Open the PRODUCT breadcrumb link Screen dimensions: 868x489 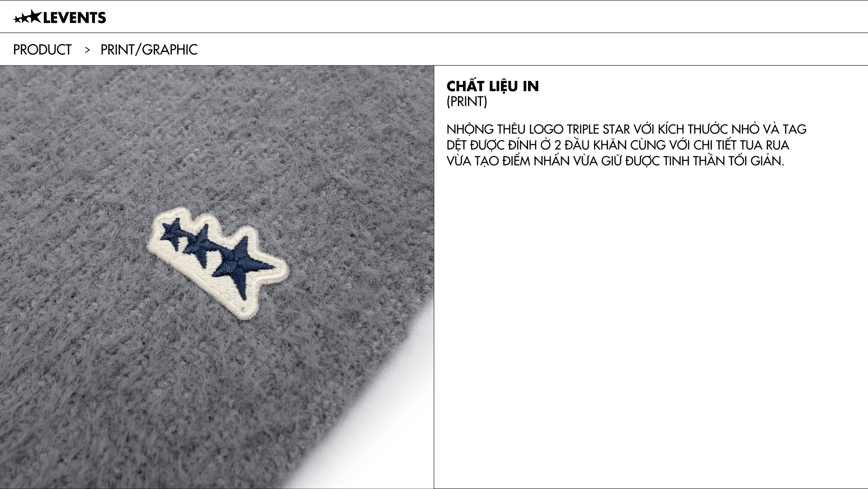(x=42, y=49)
